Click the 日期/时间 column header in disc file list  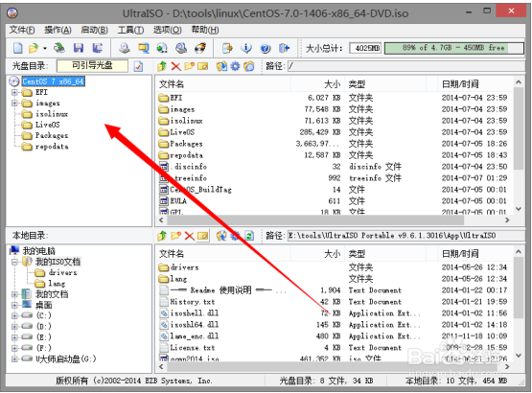pos(475,83)
